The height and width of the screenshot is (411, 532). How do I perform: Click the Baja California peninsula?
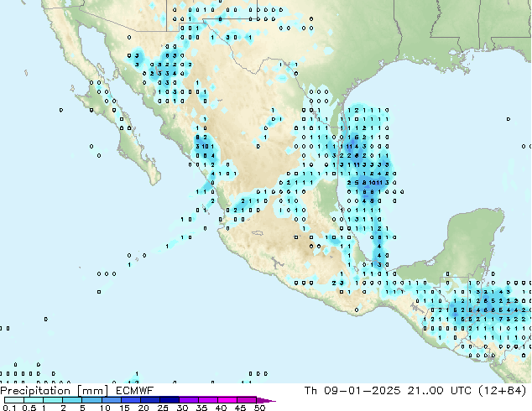tap(105, 101)
